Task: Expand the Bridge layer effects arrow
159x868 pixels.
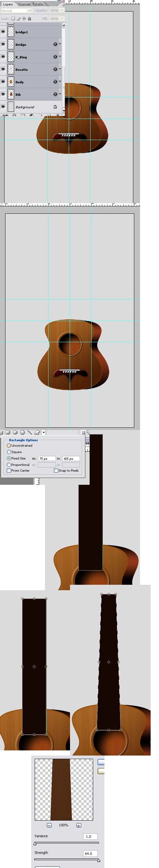Action: [x=60, y=44]
